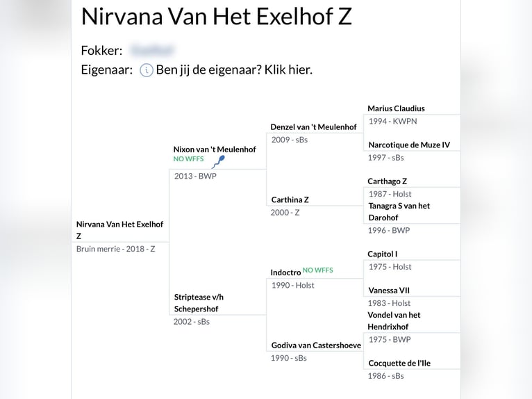
Task: Click the semen icon under Nixon van 't Meulenhof
Action: (218, 162)
